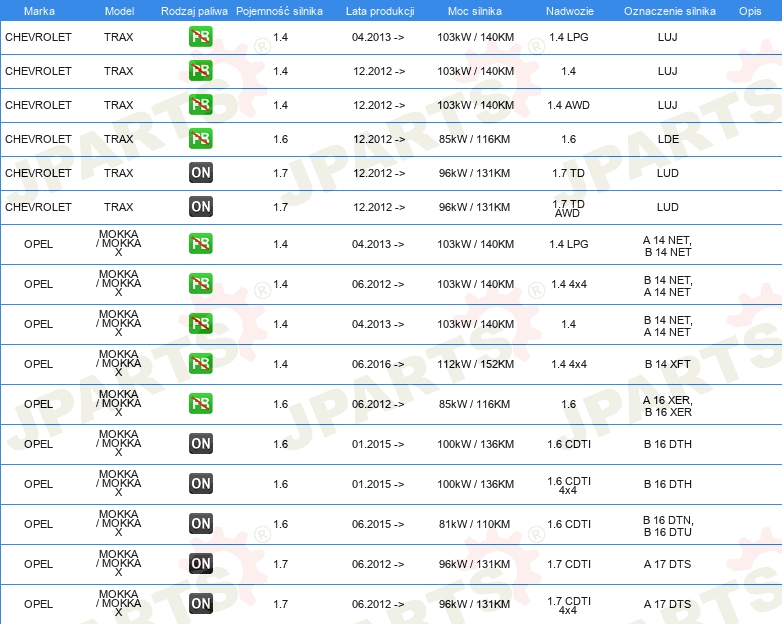
Task: Select the Pojemność silnika column header
Action: tap(279, 11)
